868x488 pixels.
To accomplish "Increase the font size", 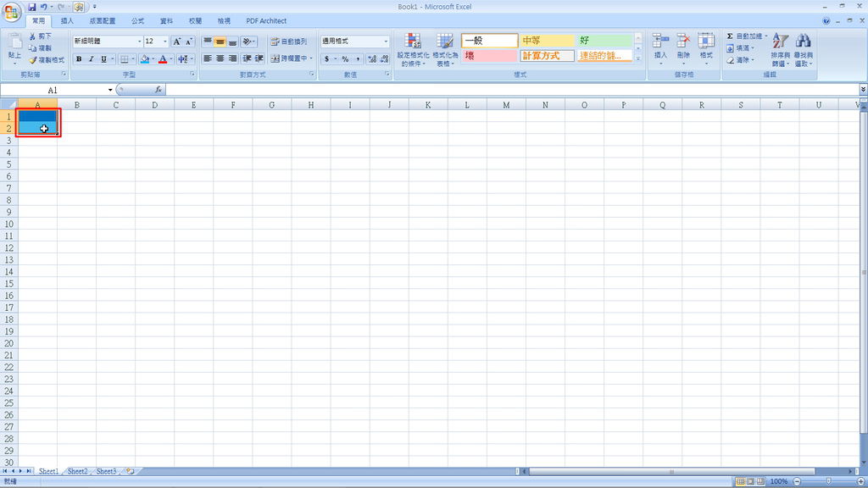I will point(176,42).
